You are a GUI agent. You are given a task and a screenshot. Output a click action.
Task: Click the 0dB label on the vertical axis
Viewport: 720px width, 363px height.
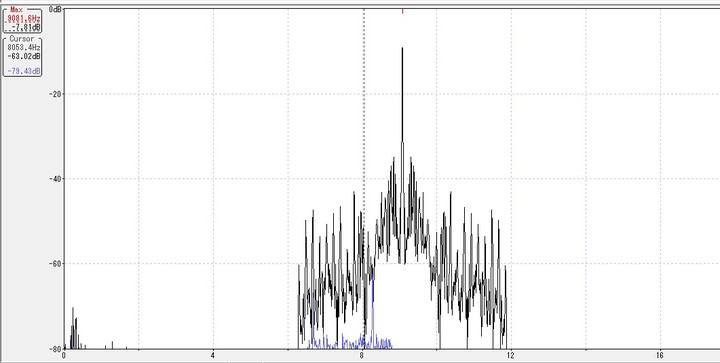pyautogui.click(x=55, y=10)
